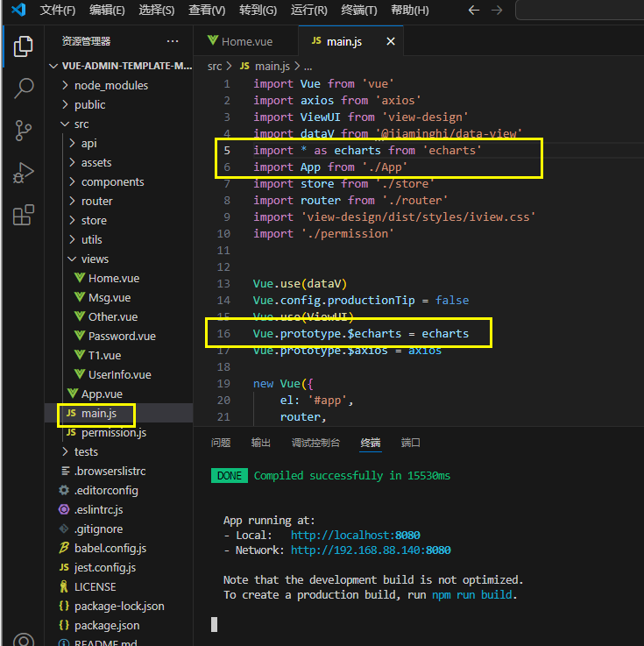The image size is (644, 646).
Task: Open Other.vue in the file tree
Action: 119,316
